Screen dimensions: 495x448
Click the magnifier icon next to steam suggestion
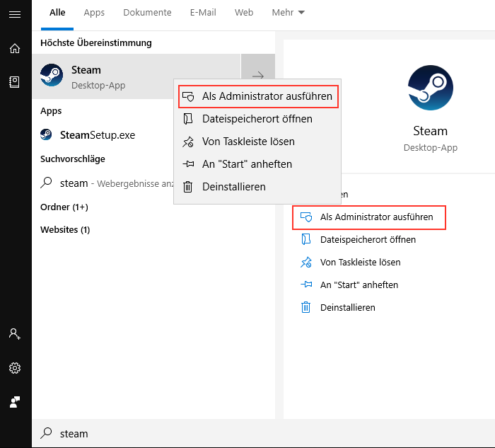click(46, 183)
